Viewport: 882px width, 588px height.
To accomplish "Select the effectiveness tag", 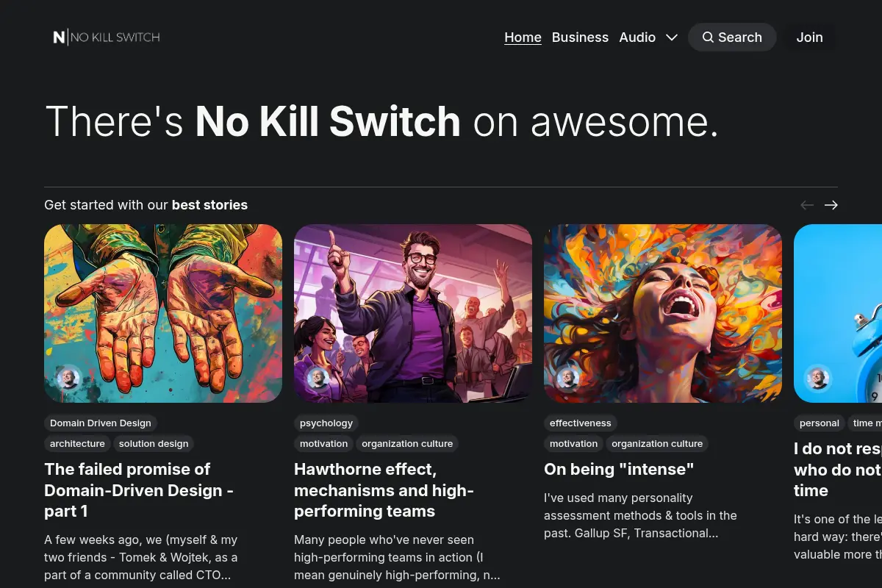I will (x=581, y=423).
